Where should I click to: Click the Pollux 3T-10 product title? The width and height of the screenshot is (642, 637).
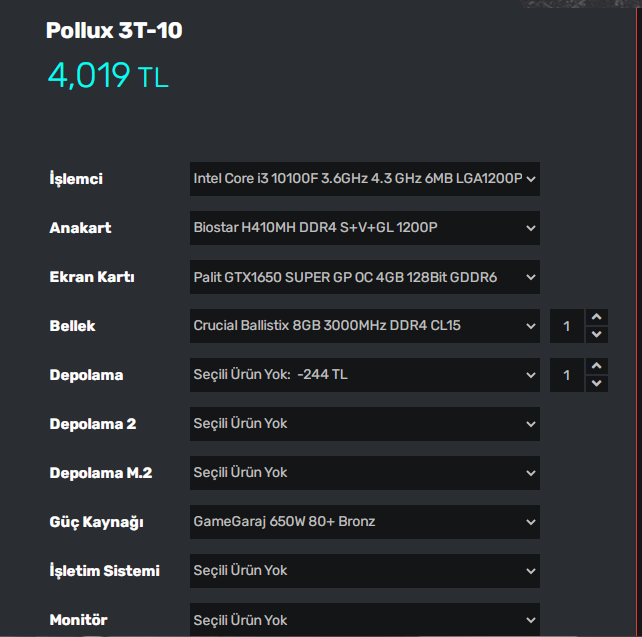tap(114, 31)
